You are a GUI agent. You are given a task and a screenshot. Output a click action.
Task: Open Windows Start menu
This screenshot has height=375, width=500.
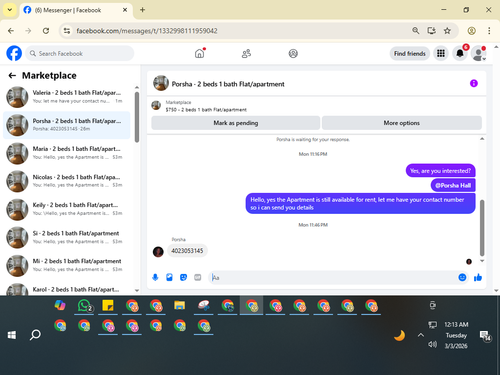(x=12, y=335)
